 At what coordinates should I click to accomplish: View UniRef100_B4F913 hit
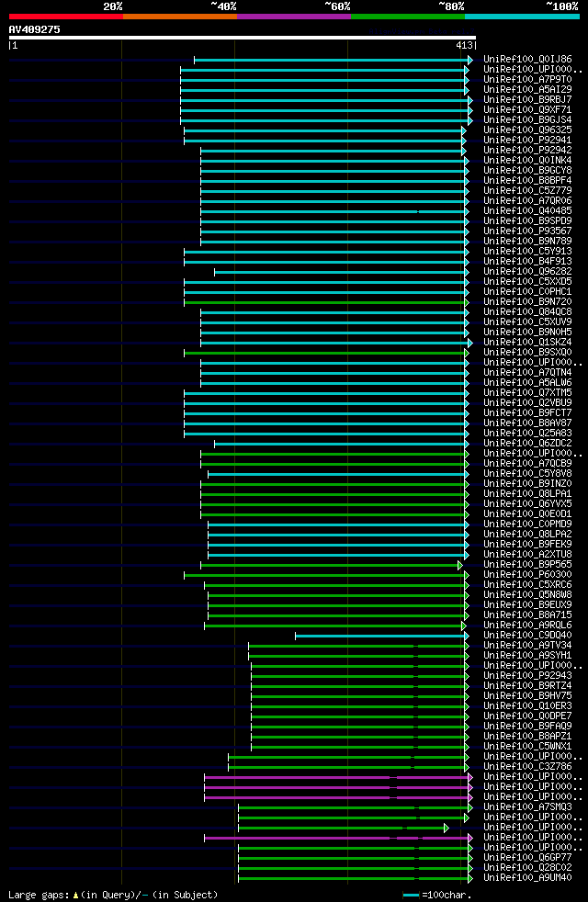click(527, 261)
